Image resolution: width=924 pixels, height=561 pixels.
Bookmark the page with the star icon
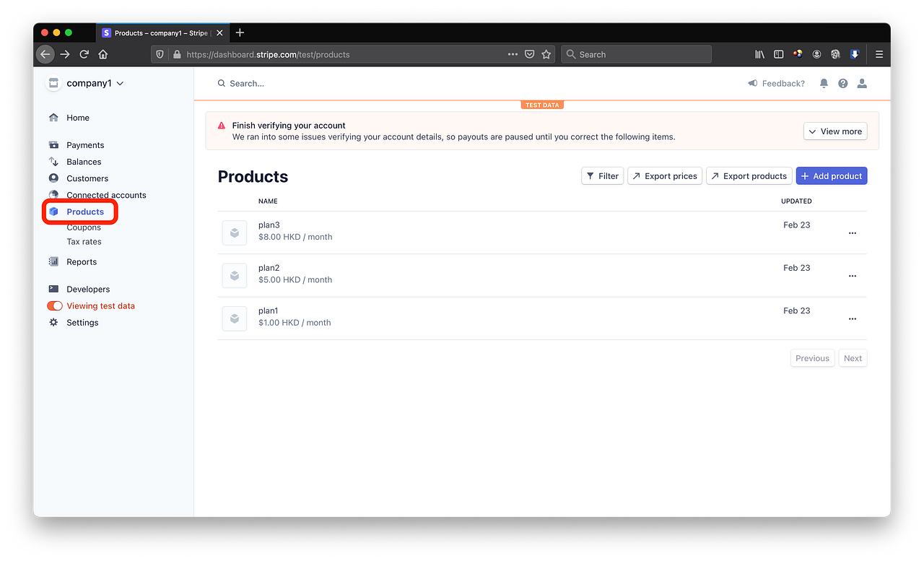[x=546, y=54]
